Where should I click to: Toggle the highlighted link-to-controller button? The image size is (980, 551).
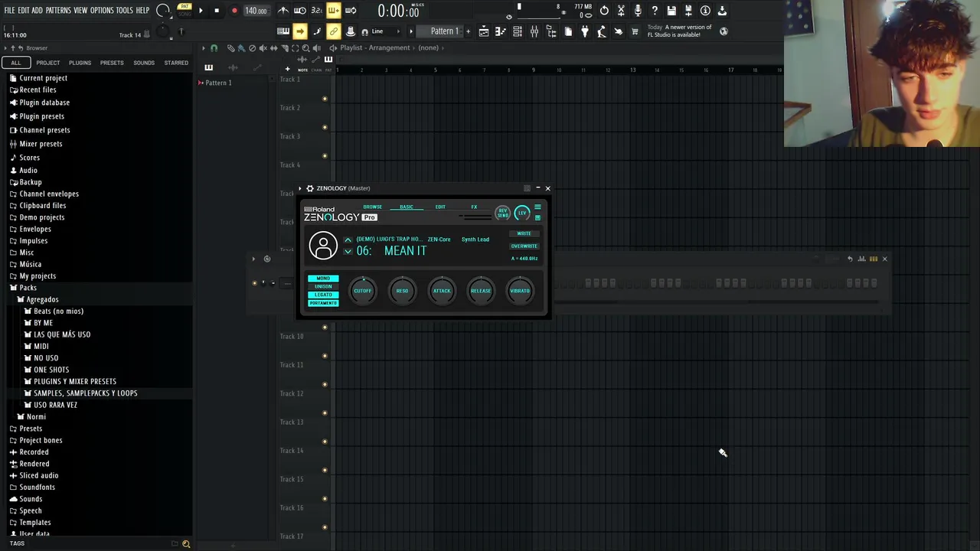tap(334, 31)
